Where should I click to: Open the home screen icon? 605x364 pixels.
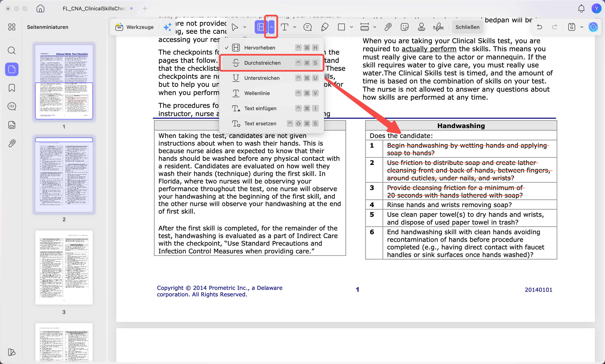(40, 9)
